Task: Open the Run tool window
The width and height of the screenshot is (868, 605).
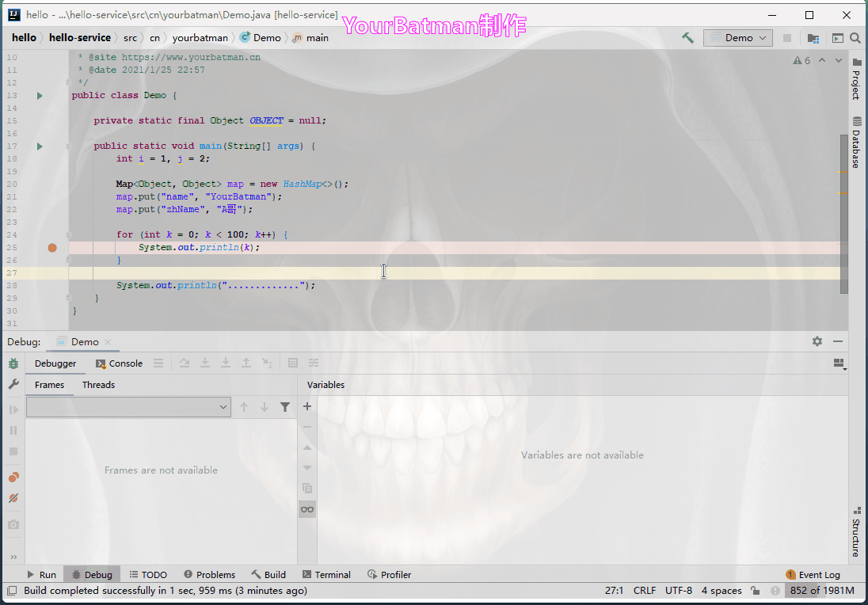Action: 42,575
